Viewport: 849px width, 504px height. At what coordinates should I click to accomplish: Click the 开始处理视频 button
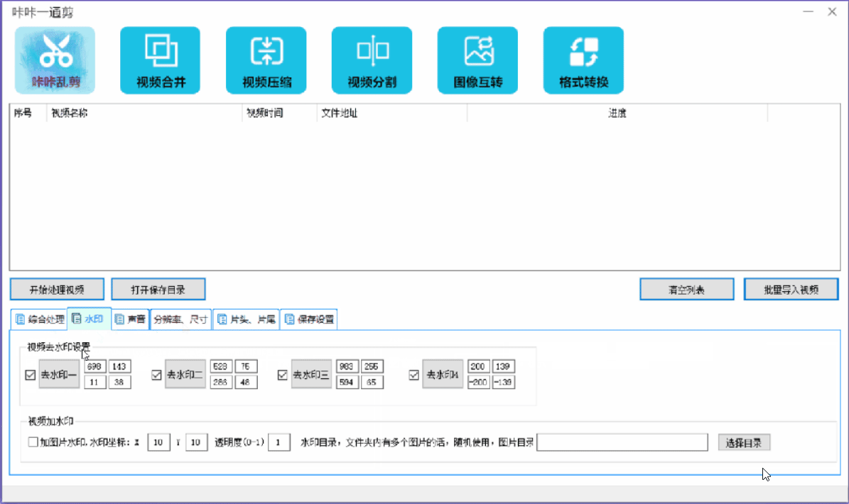point(58,290)
